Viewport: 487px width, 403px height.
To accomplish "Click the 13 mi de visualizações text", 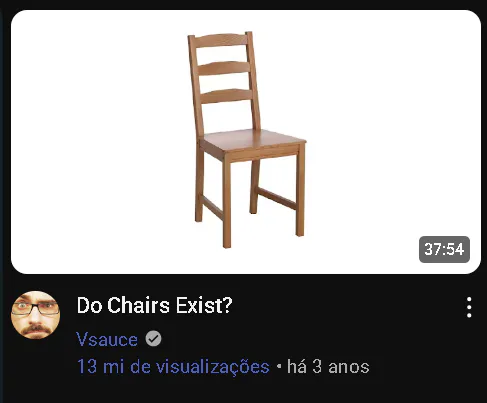I will 173,367.
